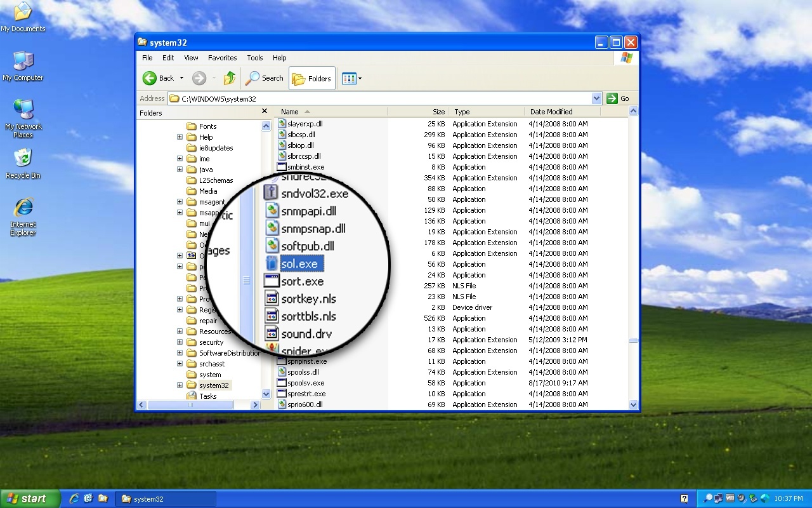The height and width of the screenshot is (508, 812).
Task: Click horizontal scrollbar right arrow in Folders pane
Action: (x=256, y=404)
